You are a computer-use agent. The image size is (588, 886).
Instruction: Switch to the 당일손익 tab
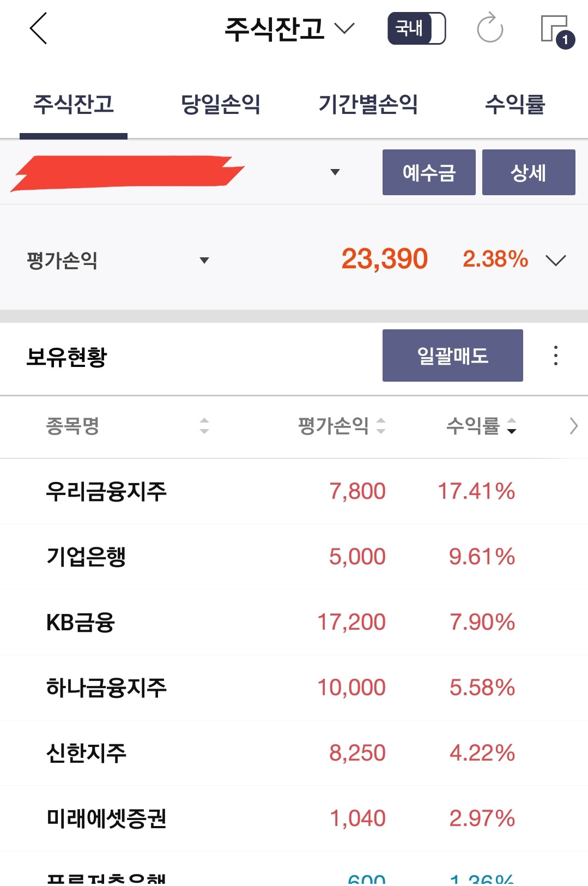point(220,104)
